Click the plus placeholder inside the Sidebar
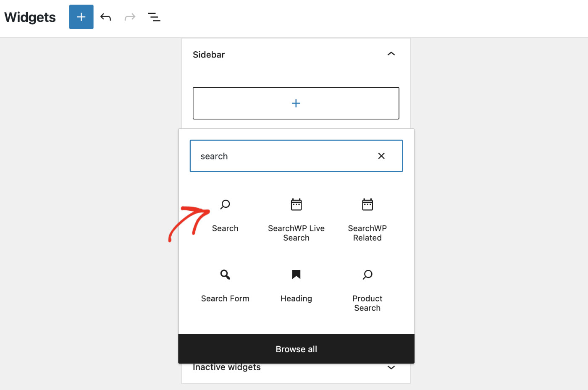Viewport: 588px width, 390px height. [x=296, y=103]
